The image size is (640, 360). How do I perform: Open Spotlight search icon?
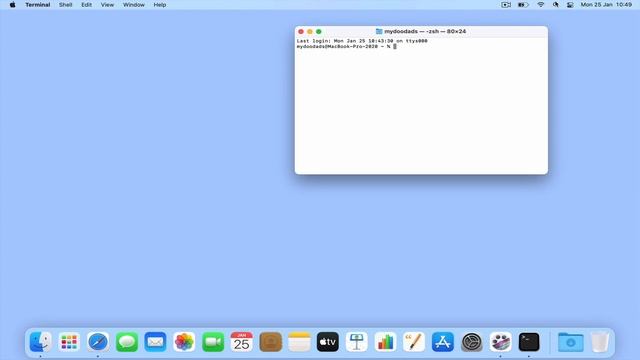[556, 5]
